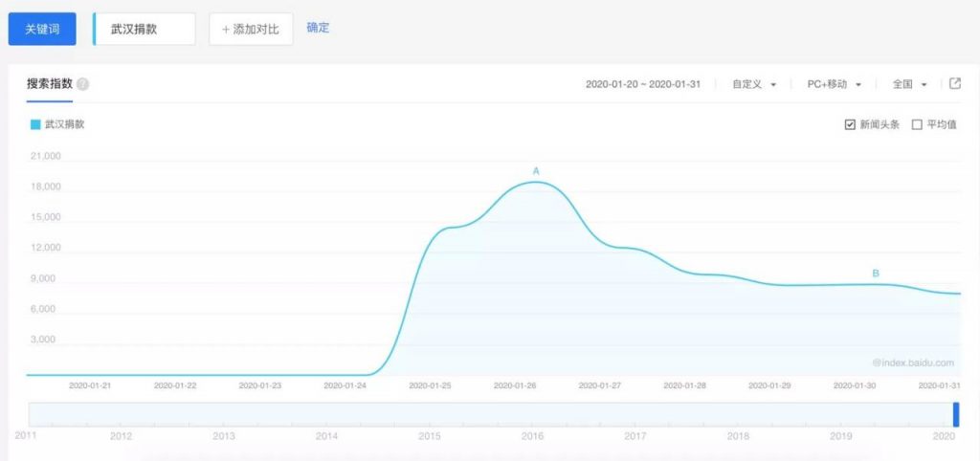Image resolution: width=980 pixels, height=461 pixels.
Task: Click the 武汉捐款 keyword input field
Action: pos(145,29)
